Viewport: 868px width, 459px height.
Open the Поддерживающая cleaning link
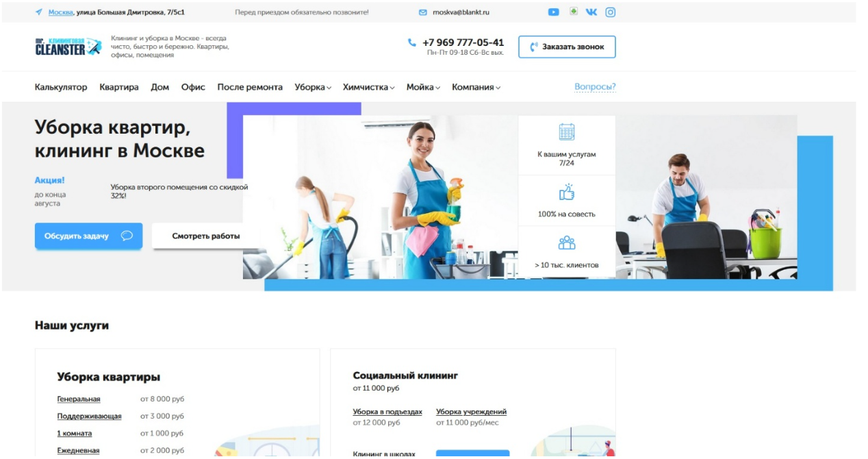pos(90,417)
